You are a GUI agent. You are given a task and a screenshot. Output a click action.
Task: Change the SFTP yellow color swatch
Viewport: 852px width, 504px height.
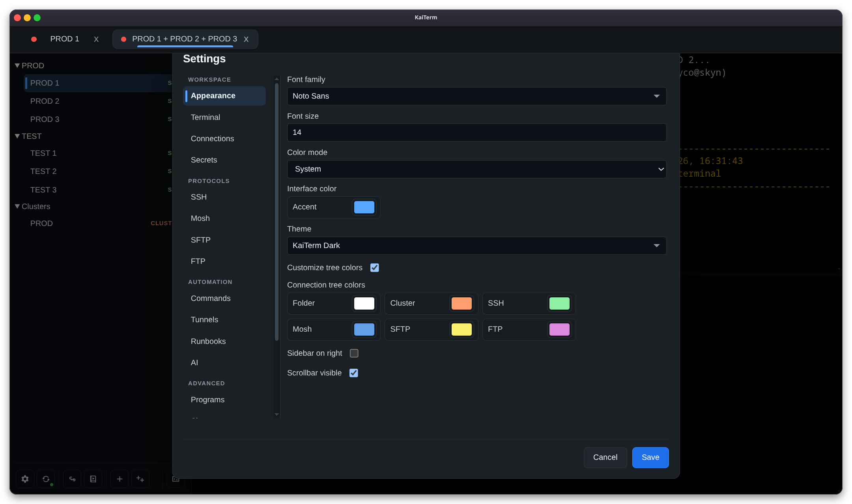(x=461, y=329)
